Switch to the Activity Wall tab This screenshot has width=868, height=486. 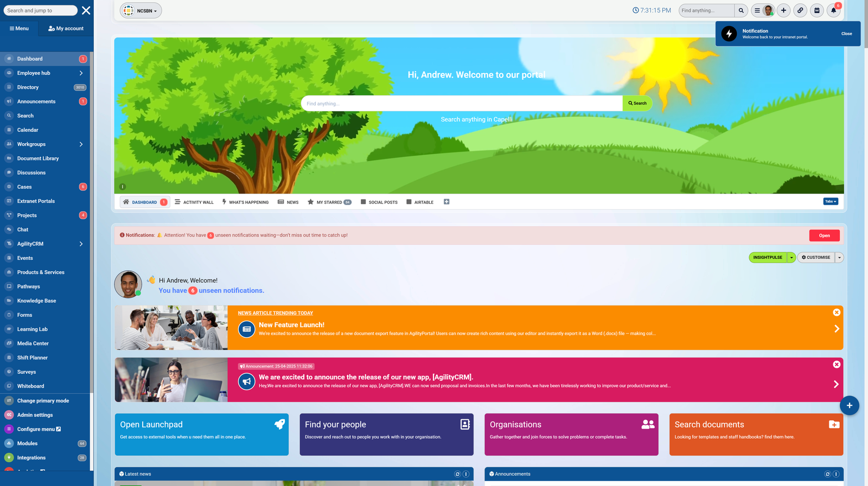(194, 202)
